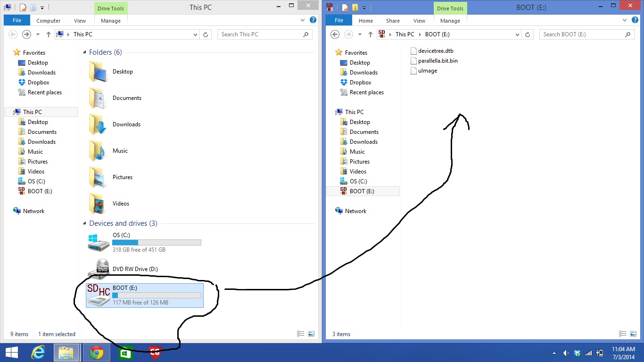Collapse the Folders (6) group

pyautogui.click(x=84, y=52)
